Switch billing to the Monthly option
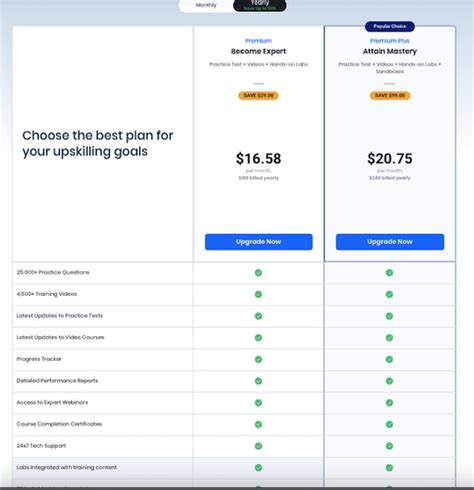474x490 pixels. click(x=206, y=5)
